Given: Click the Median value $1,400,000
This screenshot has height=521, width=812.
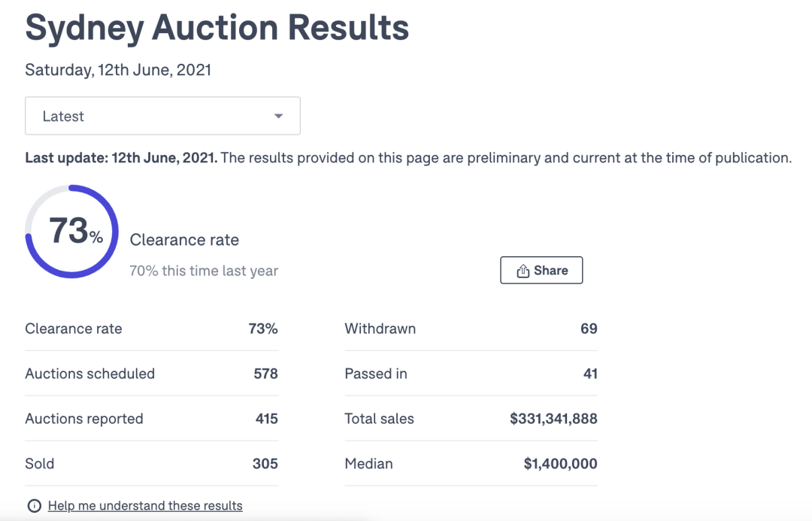Looking at the screenshot, I should [x=560, y=464].
